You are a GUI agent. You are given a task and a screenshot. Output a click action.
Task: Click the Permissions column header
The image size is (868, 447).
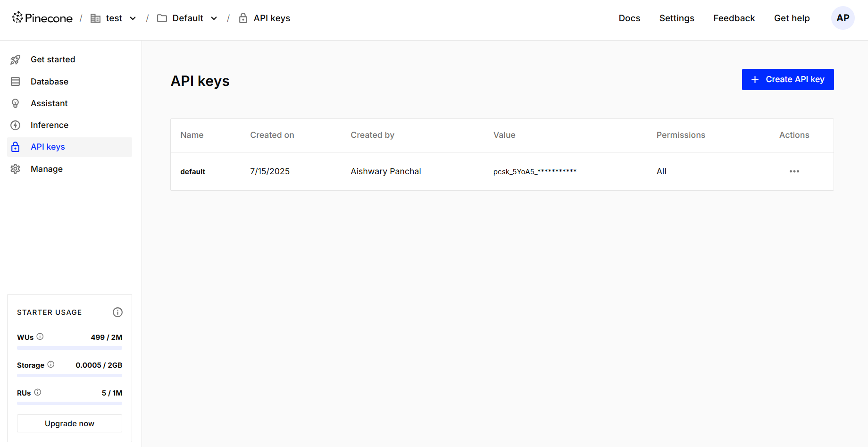(x=681, y=135)
